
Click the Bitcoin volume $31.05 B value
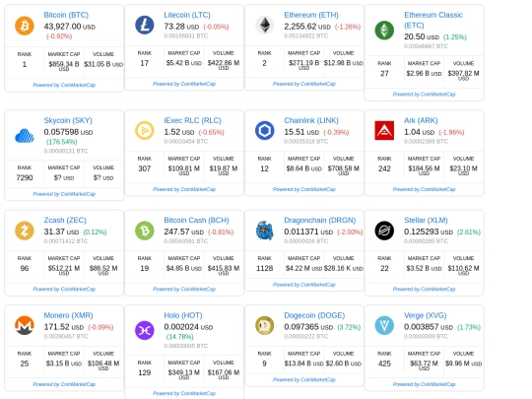click(x=103, y=64)
